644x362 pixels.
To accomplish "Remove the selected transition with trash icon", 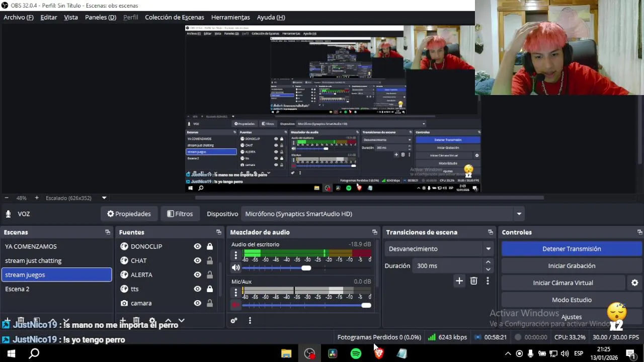I will [x=473, y=281].
